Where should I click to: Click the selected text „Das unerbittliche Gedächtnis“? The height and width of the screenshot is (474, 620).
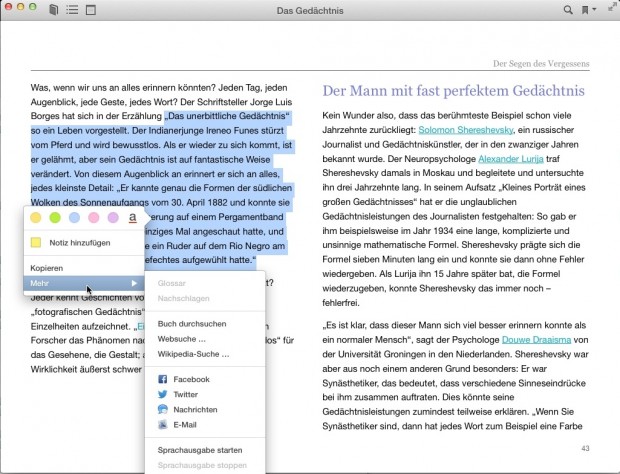click(227, 116)
